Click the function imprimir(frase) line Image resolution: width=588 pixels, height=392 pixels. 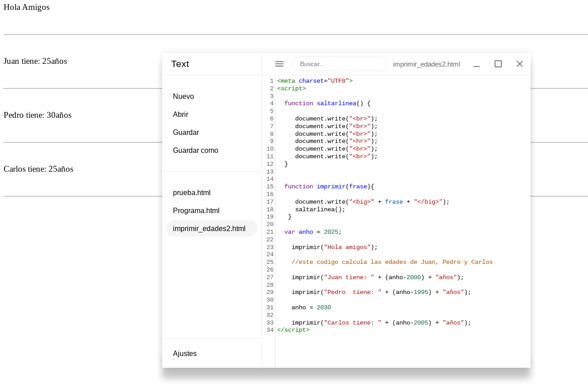tap(329, 187)
